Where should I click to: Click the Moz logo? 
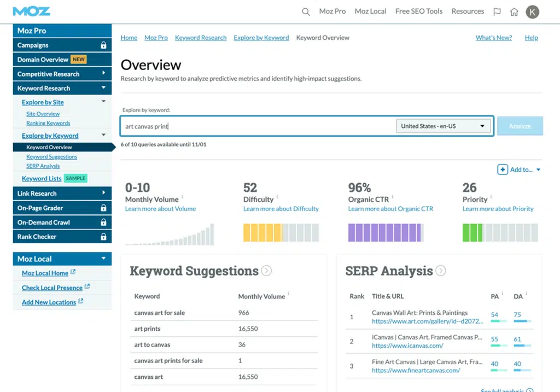pyautogui.click(x=31, y=11)
